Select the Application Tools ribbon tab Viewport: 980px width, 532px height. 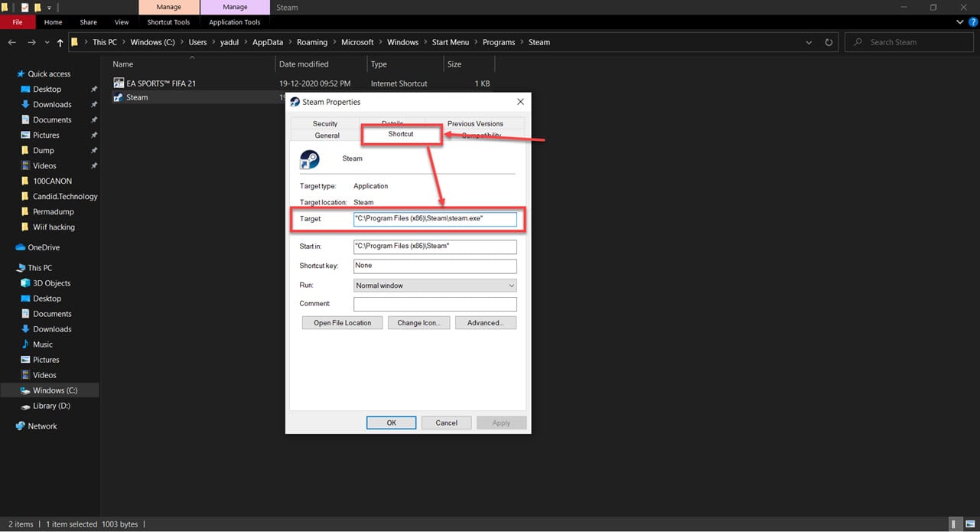tap(235, 22)
